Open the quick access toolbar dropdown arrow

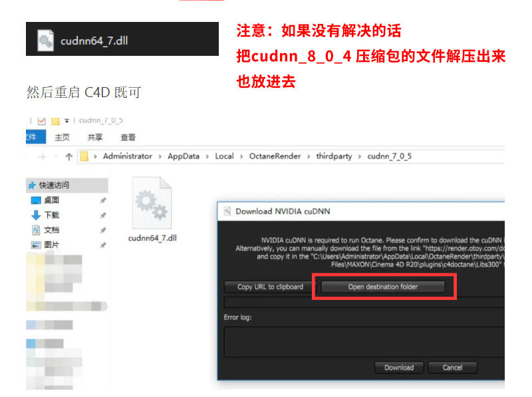point(67,120)
